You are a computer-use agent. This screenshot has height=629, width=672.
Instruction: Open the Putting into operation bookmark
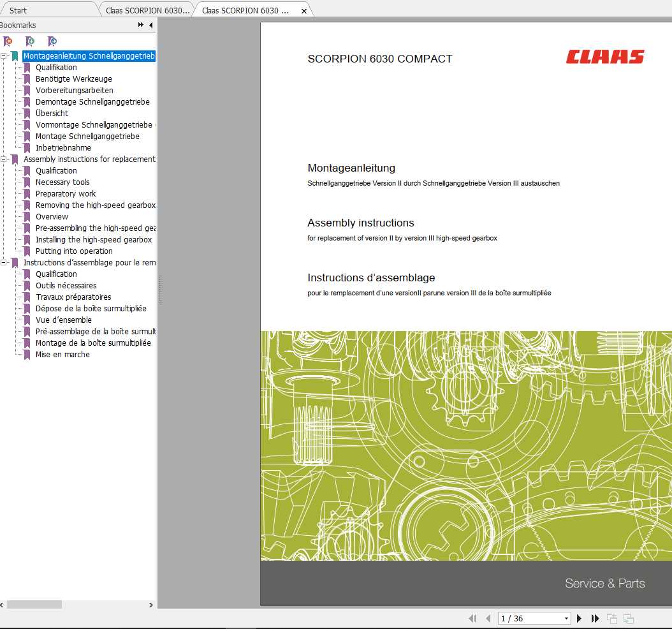coord(75,251)
